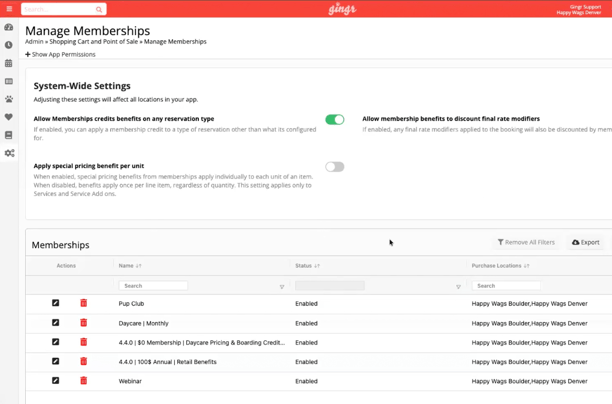Delete the Daycare | Monthly membership
612x404 pixels.
tap(84, 323)
